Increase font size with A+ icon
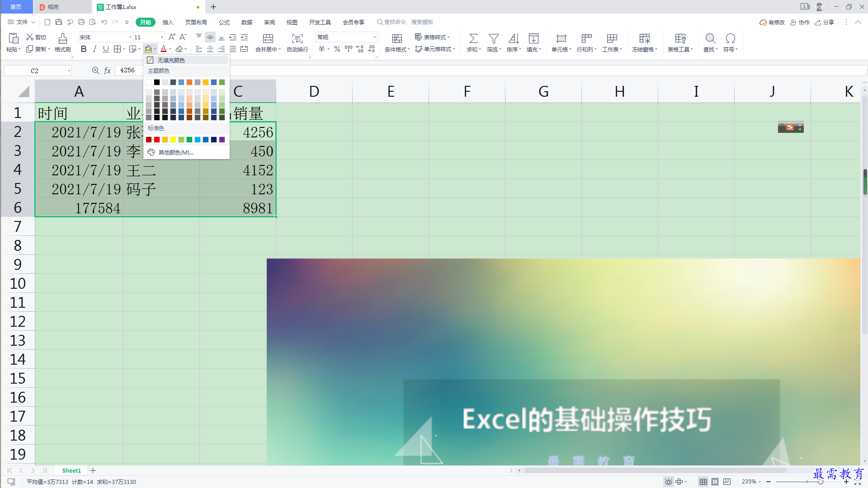 pos(172,37)
